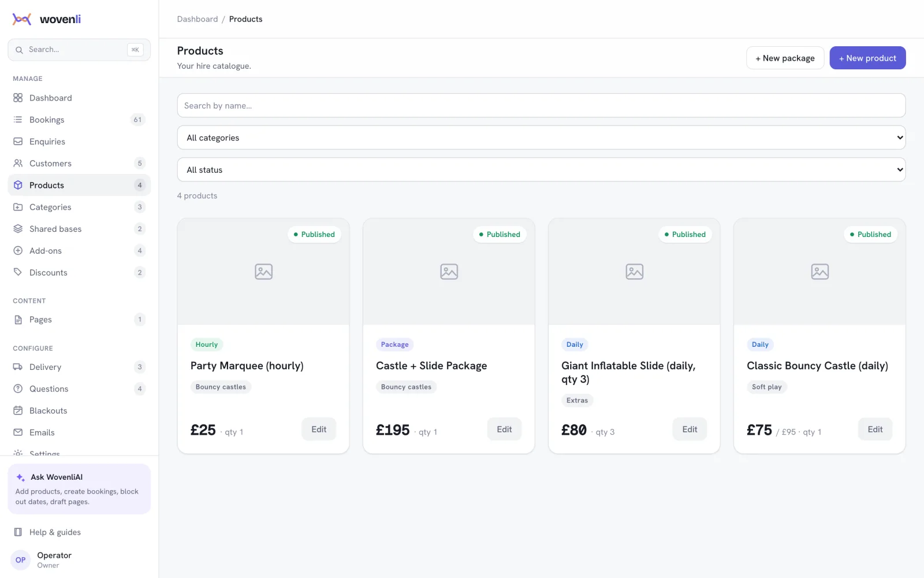
Task: Click the Customers people icon
Action: [x=18, y=164]
